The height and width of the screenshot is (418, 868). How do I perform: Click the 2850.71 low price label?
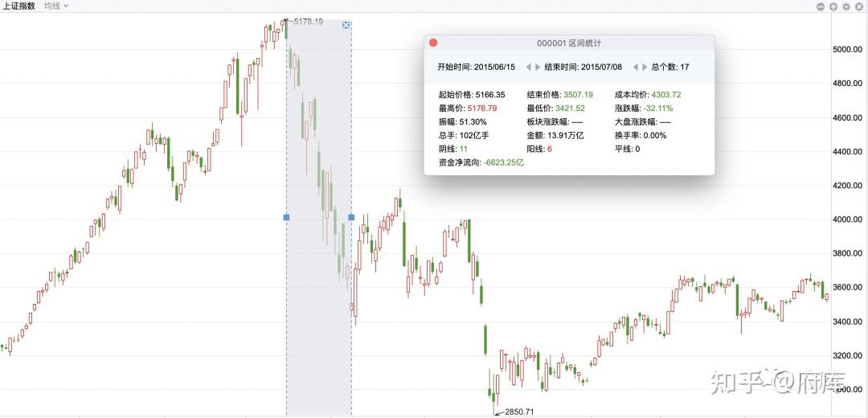(519, 412)
